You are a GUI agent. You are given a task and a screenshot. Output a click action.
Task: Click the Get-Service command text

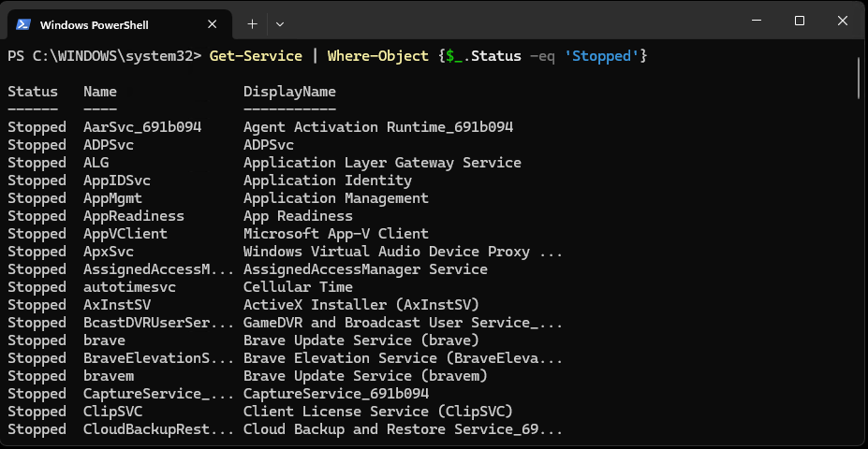point(256,56)
